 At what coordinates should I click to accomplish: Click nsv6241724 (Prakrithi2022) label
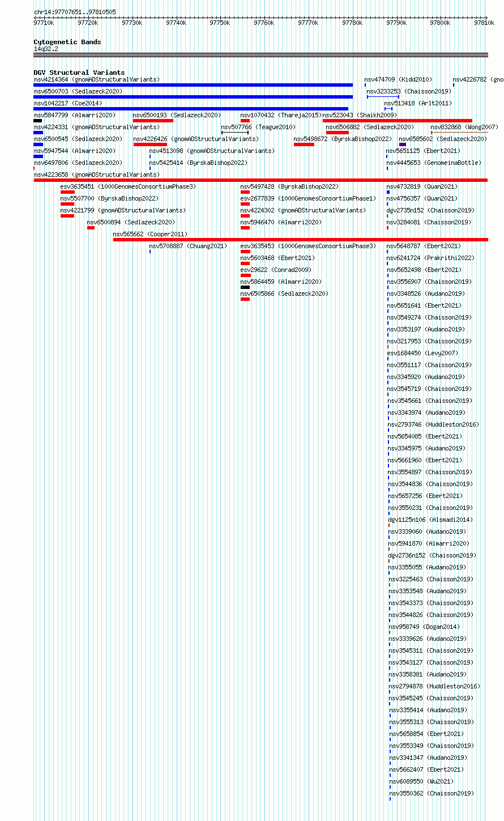(431, 258)
